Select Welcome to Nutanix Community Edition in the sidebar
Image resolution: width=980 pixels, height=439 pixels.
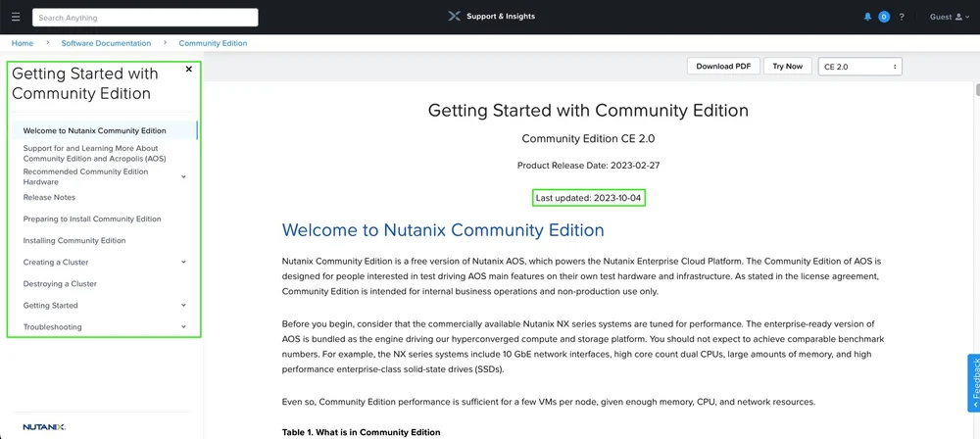(104, 130)
